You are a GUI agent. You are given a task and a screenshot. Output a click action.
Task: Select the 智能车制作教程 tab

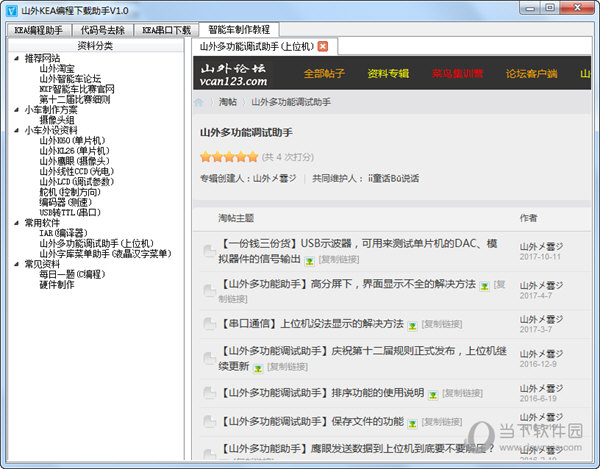pyautogui.click(x=239, y=29)
